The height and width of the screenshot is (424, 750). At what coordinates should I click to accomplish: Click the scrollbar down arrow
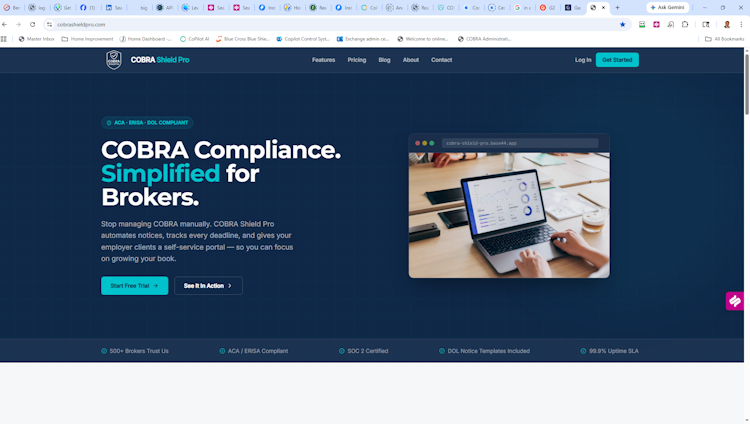pyautogui.click(x=747, y=421)
